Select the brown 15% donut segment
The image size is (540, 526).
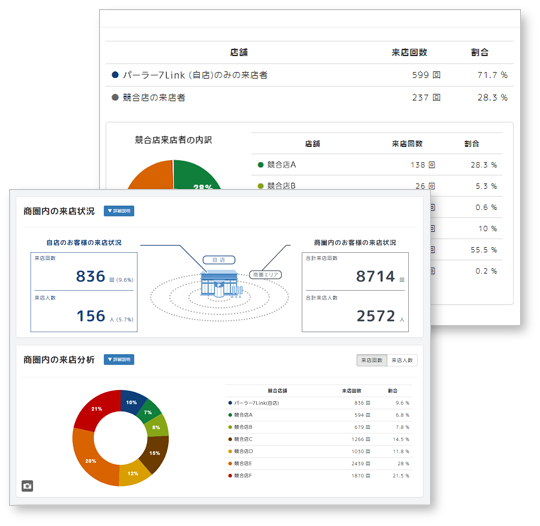tap(155, 453)
